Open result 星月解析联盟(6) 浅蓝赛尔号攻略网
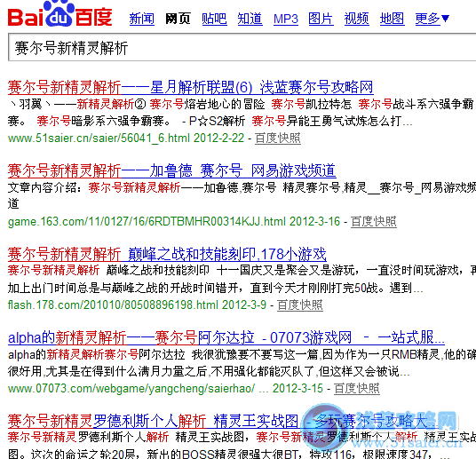 point(191,87)
